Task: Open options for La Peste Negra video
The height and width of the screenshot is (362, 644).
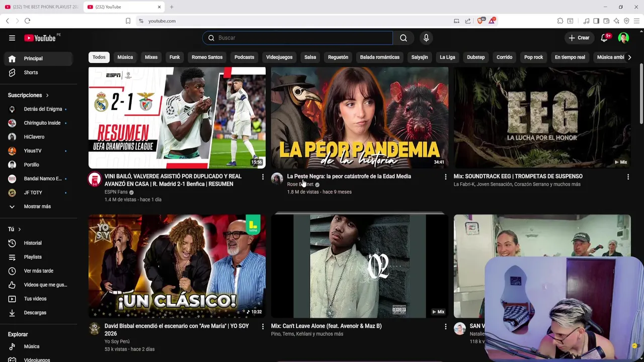Action: coord(445,177)
